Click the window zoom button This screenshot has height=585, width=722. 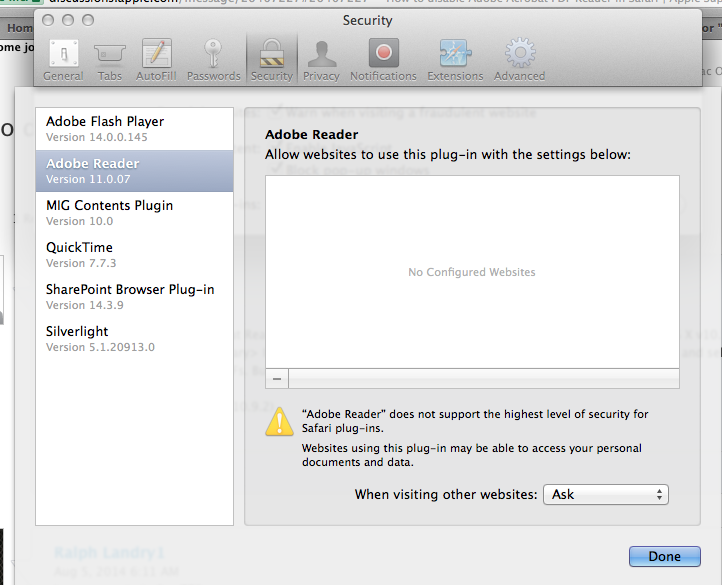(x=88, y=20)
